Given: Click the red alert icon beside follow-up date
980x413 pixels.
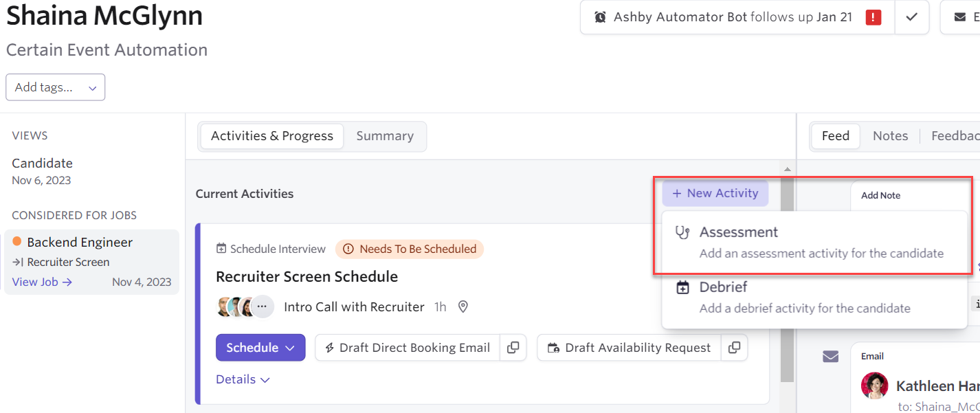Looking at the screenshot, I should pos(873,17).
